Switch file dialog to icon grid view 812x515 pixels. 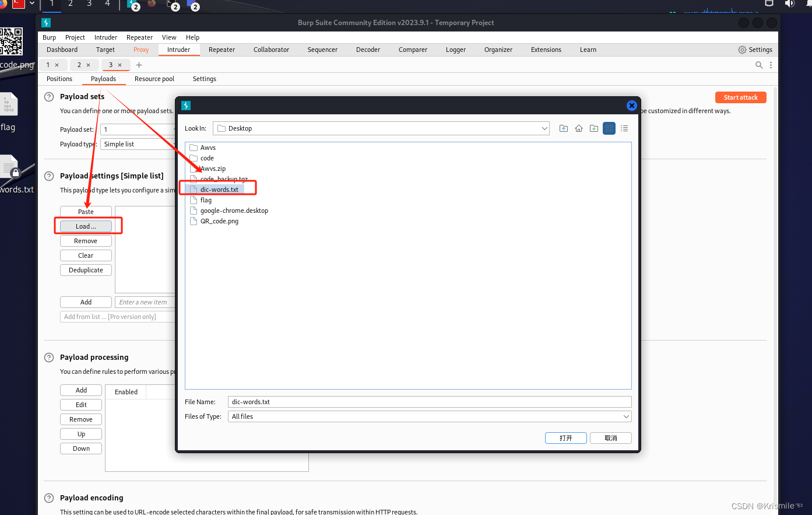coord(609,128)
